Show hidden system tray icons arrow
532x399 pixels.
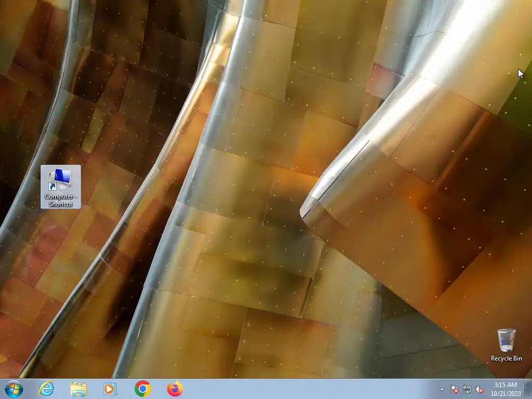(x=442, y=389)
